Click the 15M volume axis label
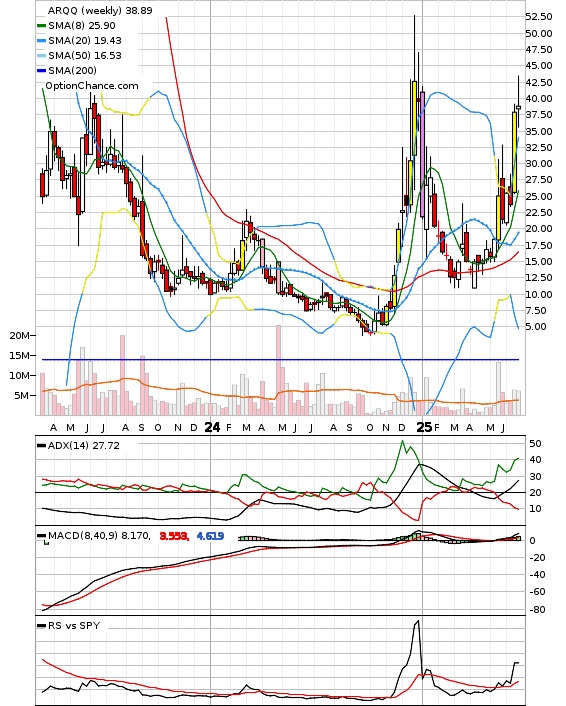566x706 pixels. click(20, 356)
